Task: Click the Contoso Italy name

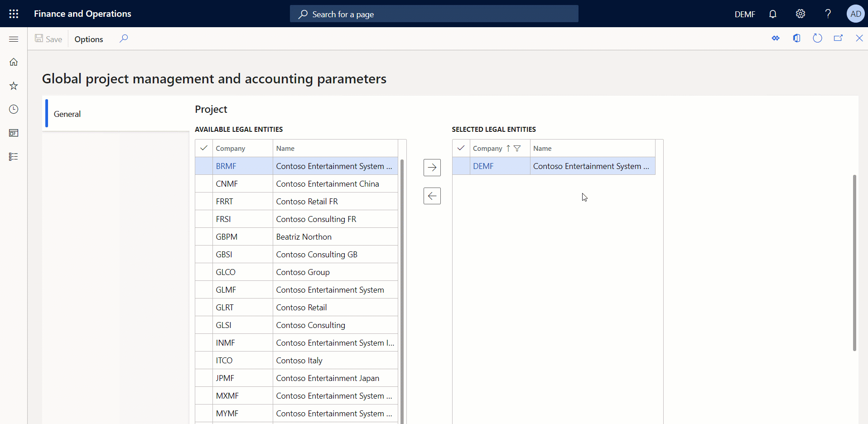Action: (299, 360)
